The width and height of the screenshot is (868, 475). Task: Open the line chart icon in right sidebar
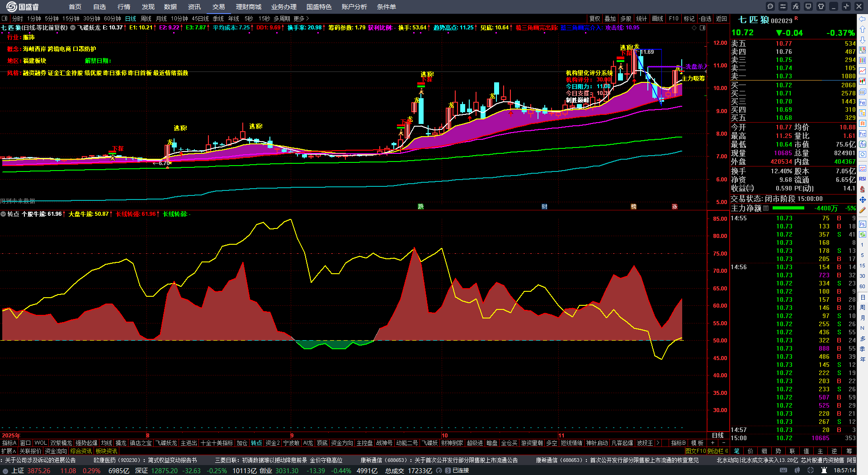click(x=863, y=71)
